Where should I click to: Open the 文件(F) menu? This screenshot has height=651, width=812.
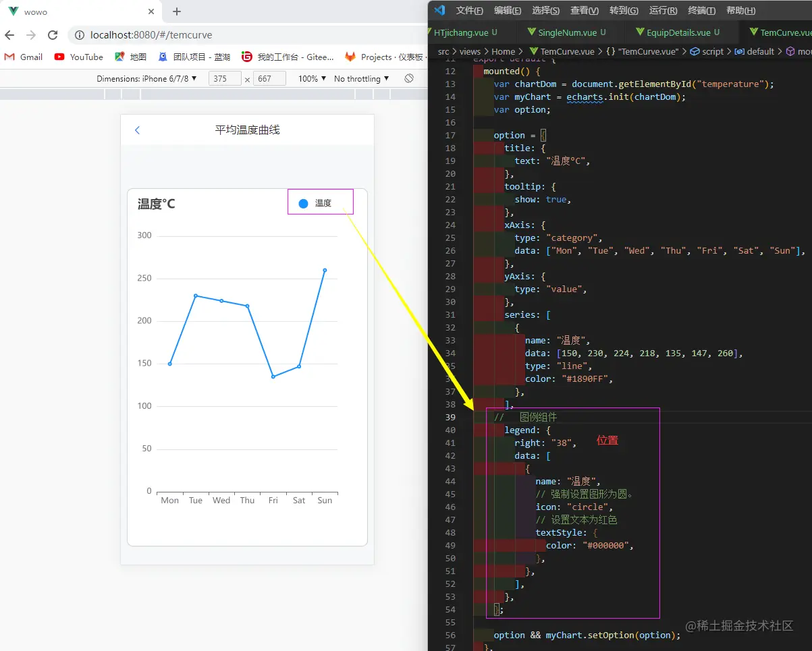pyautogui.click(x=470, y=10)
